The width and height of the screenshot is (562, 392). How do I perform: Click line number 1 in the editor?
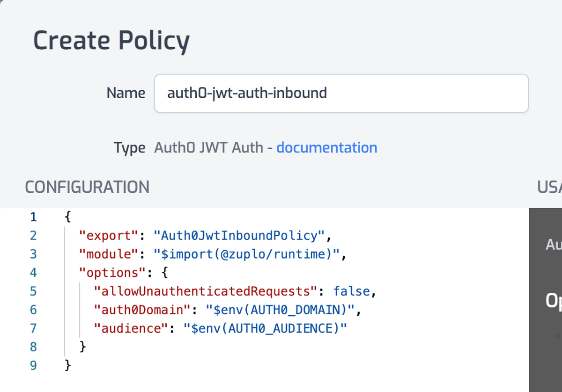[33, 217]
